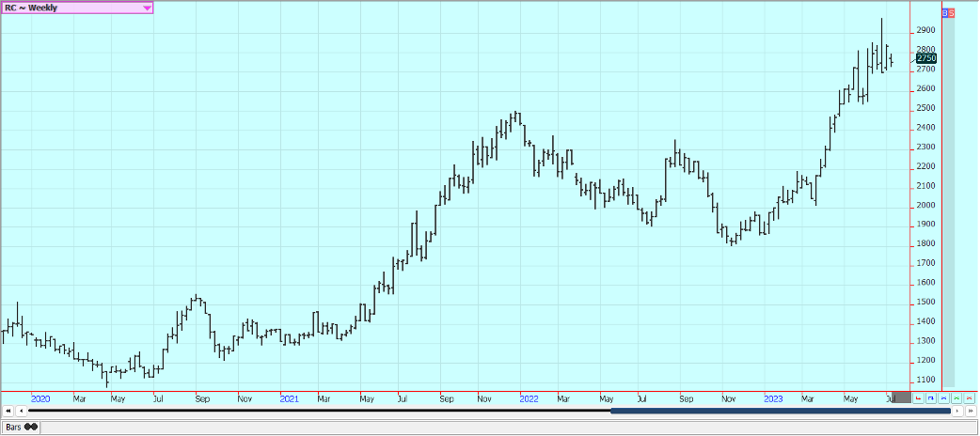Click the blue B buy marker
Viewport: 980px width, 436px height.
tap(945, 12)
